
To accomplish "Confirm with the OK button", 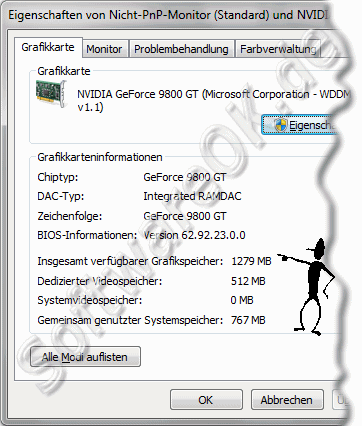I will tap(206, 400).
